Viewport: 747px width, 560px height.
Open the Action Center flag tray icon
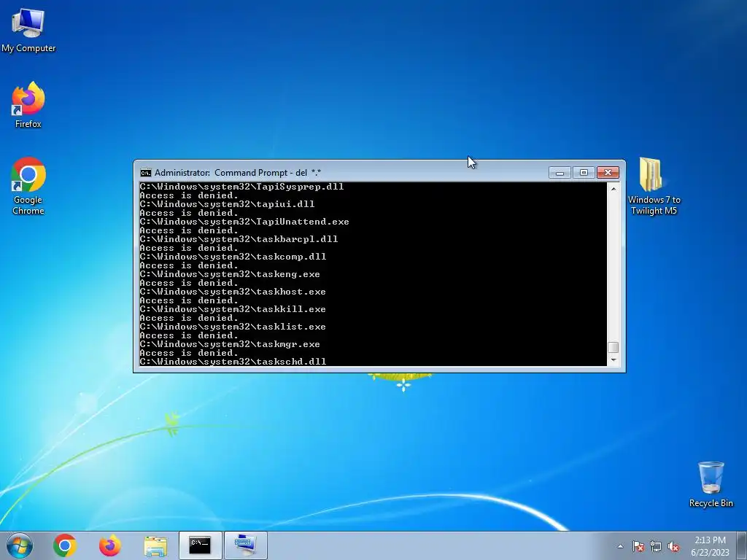(x=638, y=546)
